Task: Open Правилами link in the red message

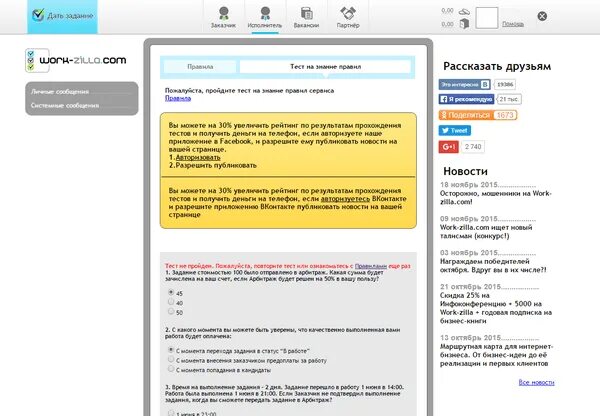Action: click(371, 266)
